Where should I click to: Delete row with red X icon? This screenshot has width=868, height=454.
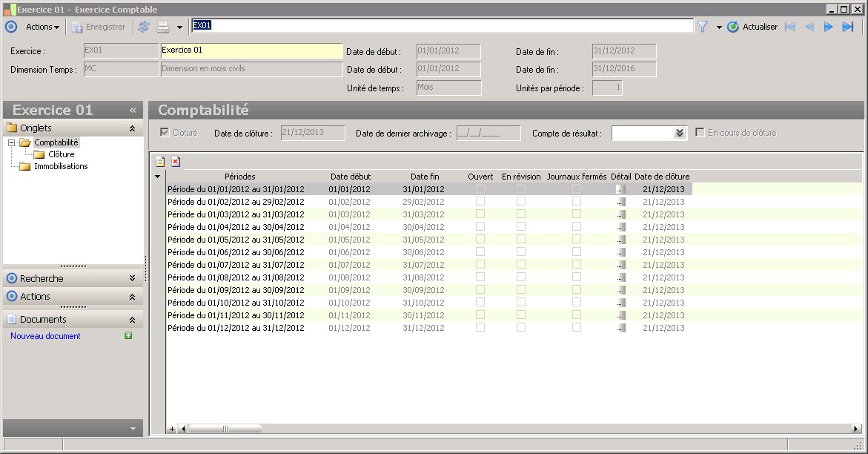point(176,162)
